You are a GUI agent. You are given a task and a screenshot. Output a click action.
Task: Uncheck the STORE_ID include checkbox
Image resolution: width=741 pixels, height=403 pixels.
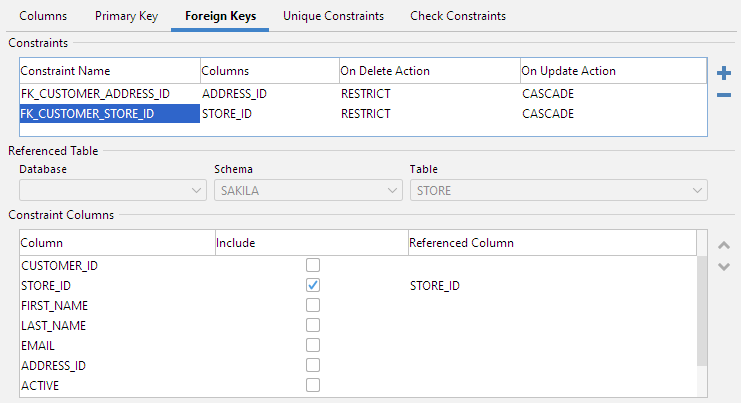pos(313,286)
